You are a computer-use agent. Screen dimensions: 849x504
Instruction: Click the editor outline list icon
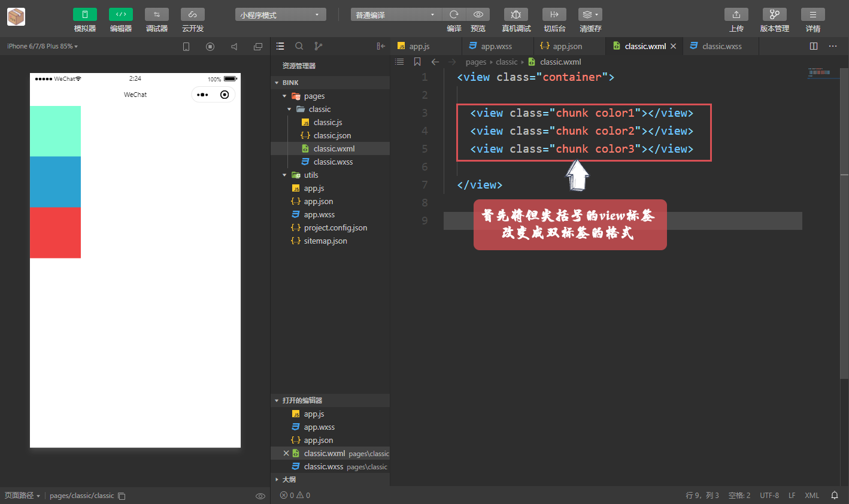[400, 62]
